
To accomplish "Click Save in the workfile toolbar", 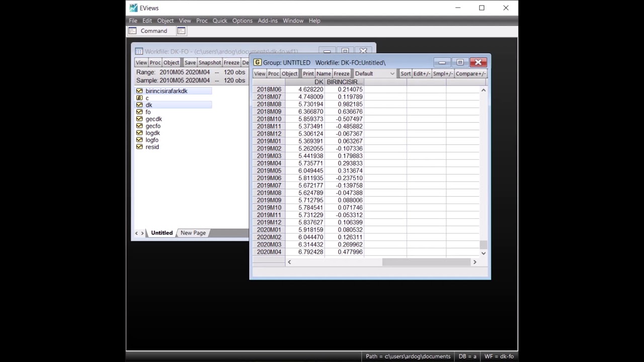I will coord(190,62).
